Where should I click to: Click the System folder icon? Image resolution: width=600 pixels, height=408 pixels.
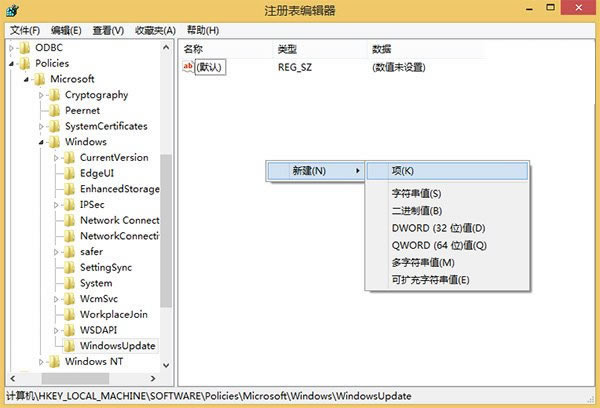click(69, 283)
